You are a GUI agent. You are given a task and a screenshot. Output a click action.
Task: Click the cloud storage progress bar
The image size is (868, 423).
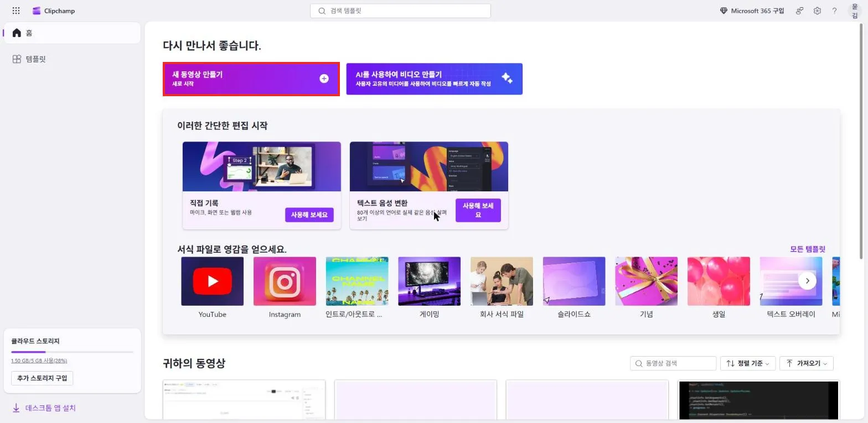coord(72,352)
